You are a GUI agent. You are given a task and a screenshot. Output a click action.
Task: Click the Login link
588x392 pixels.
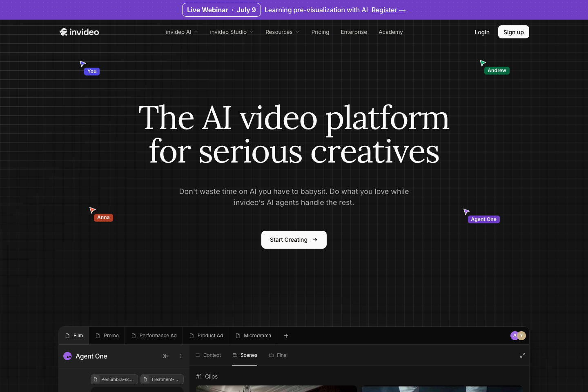(x=482, y=32)
